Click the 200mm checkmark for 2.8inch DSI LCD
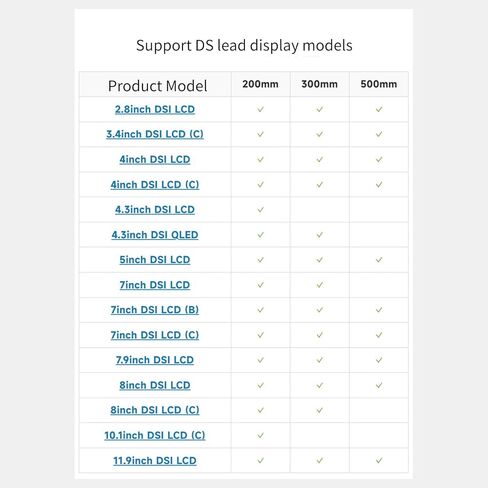This screenshot has height=488, width=488. 261,109
